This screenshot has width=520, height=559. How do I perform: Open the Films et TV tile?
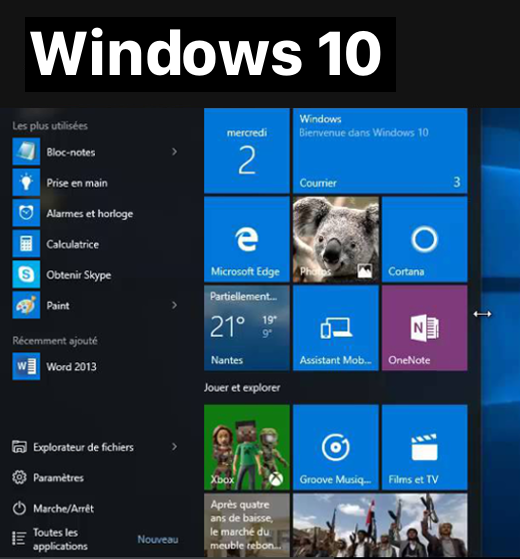pyautogui.click(x=424, y=447)
